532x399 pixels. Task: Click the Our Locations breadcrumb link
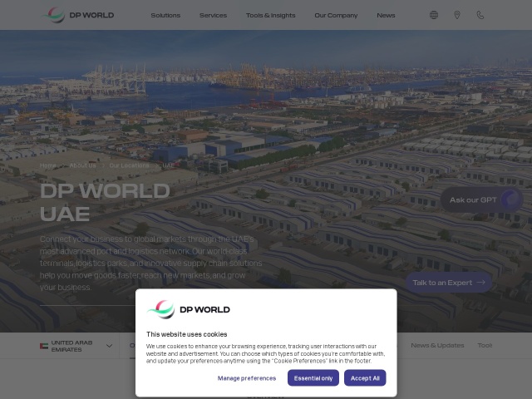coord(130,165)
